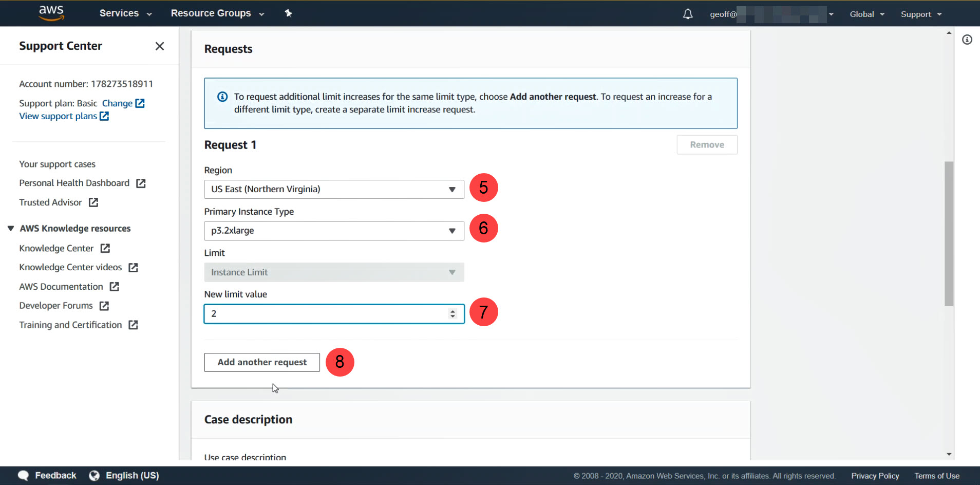
Task: Open the Support menu
Action: [921, 14]
